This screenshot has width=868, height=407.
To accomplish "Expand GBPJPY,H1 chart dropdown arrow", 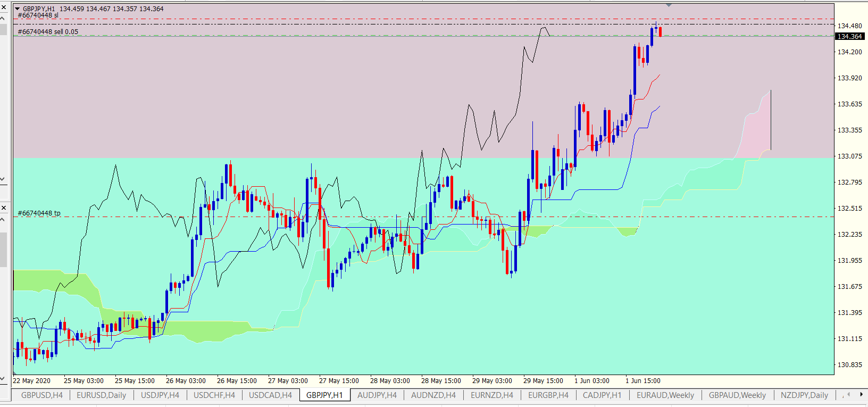I will click(18, 9).
